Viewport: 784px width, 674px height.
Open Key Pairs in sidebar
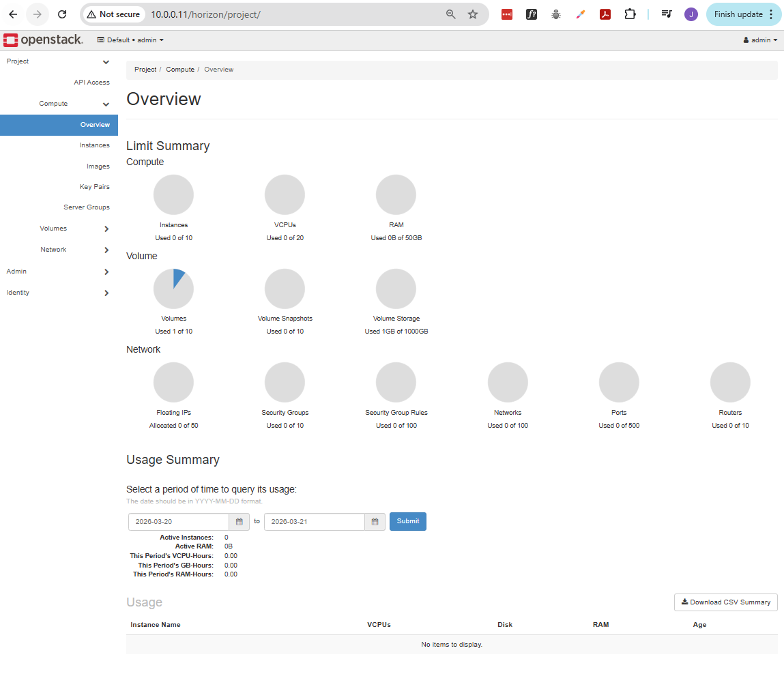click(94, 187)
